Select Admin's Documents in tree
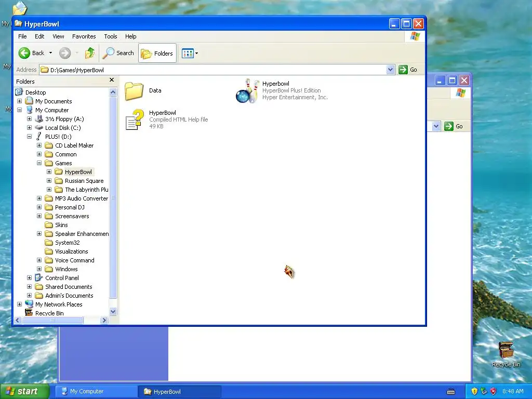Image resolution: width=532 pixels, height=399 pixels. [69, 296]
